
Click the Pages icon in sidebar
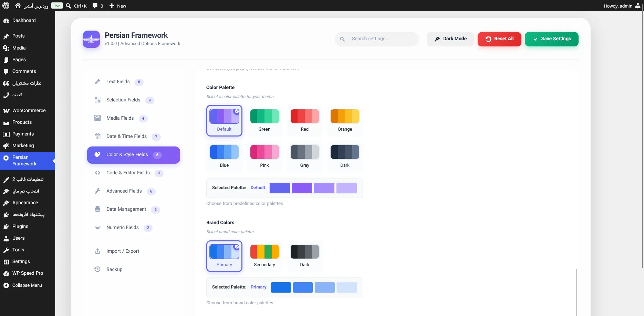(6, 60)
